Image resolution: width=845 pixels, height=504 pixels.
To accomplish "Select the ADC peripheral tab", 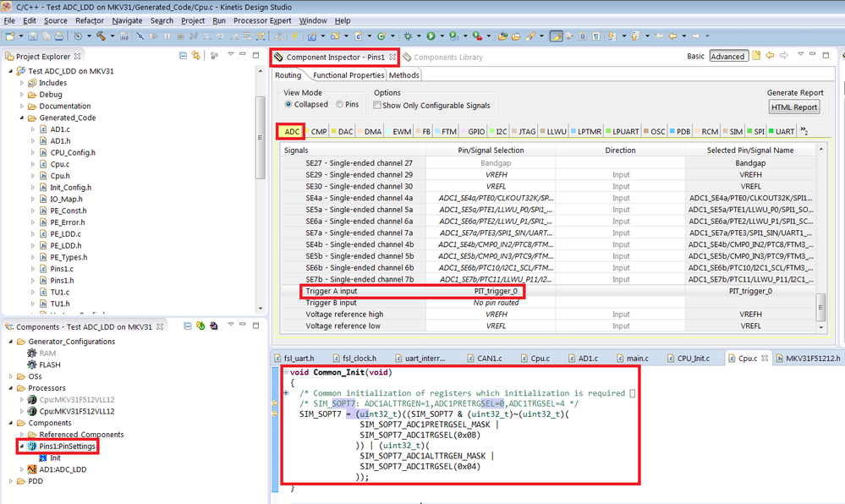I will [292, 132].
